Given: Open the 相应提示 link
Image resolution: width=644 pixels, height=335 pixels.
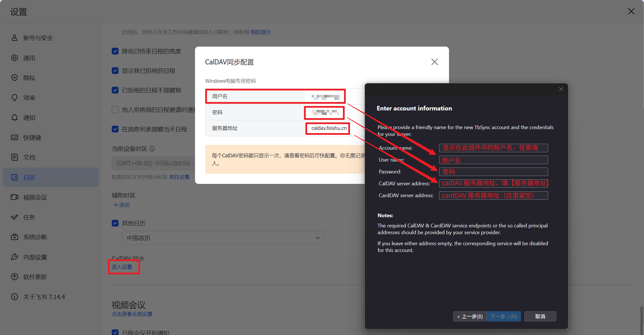Looking at the screenshot, I should coord(260,32).
